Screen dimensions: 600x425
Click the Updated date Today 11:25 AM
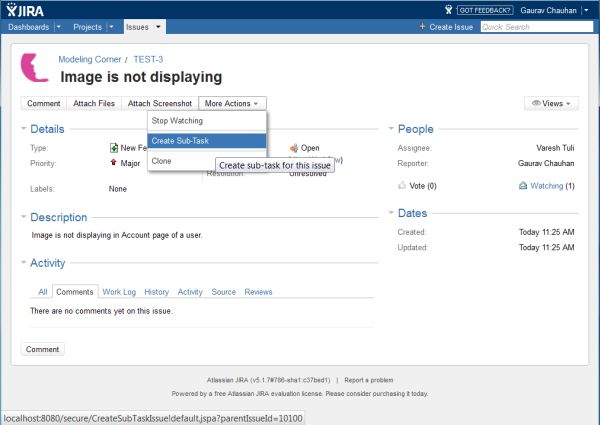(546, 248)
